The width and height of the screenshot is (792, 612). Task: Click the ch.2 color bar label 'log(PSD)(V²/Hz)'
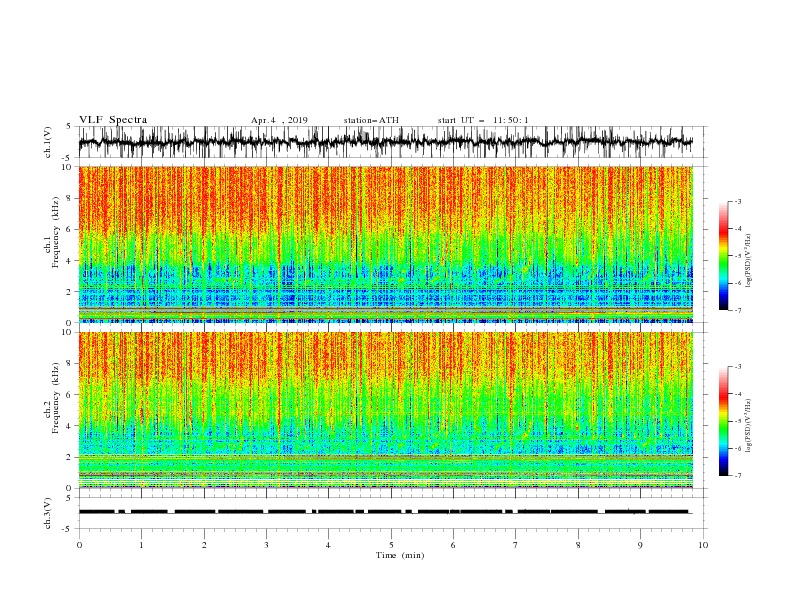click(x=748, y=426)
